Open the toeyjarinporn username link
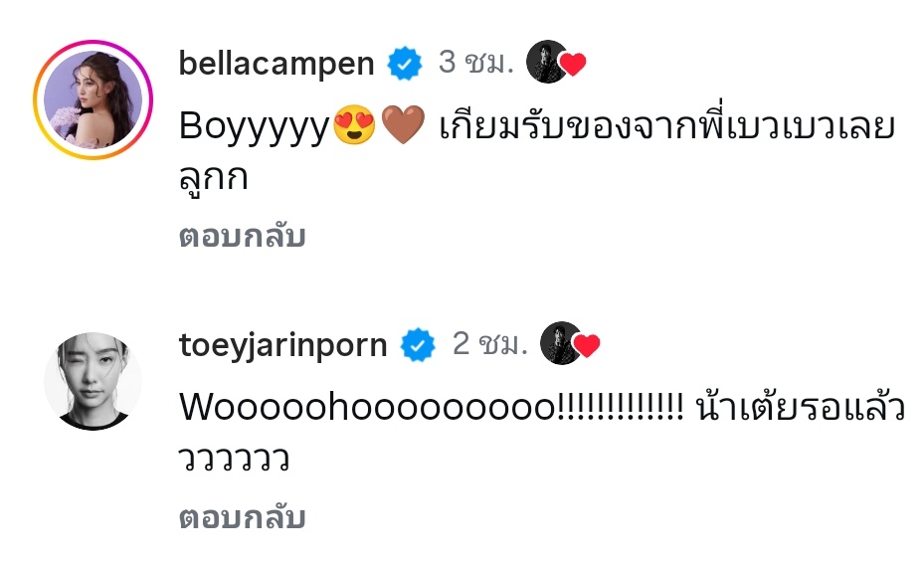 pos(282,345)
